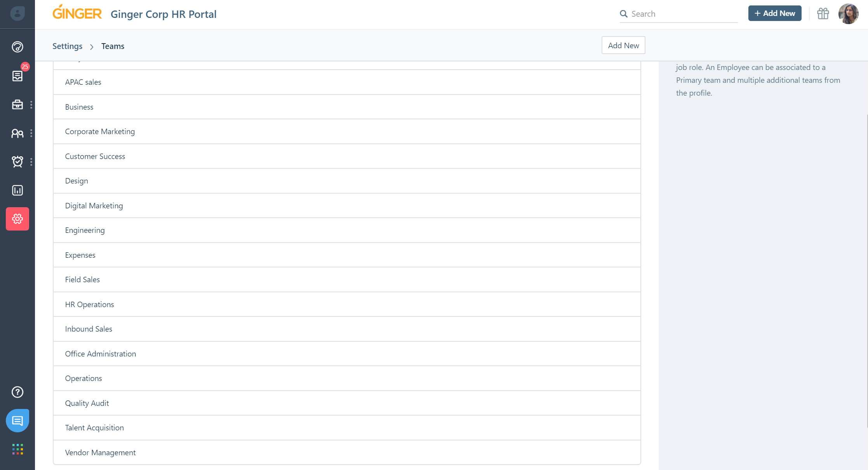Open the Customer Success team row
The height and width of the screenshot is (470, 868).
pyautogui.click(x=347, y=156)
